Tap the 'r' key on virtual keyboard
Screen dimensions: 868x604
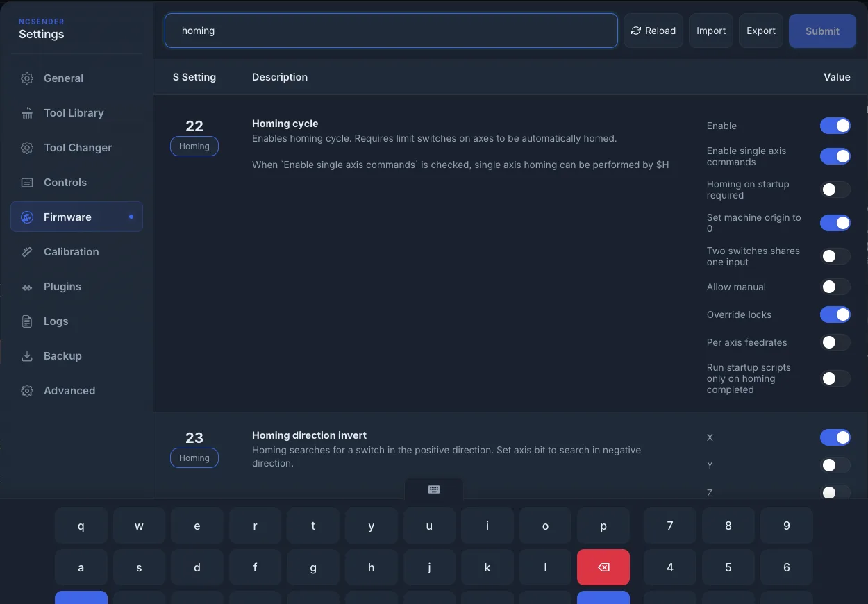(255, 526)
